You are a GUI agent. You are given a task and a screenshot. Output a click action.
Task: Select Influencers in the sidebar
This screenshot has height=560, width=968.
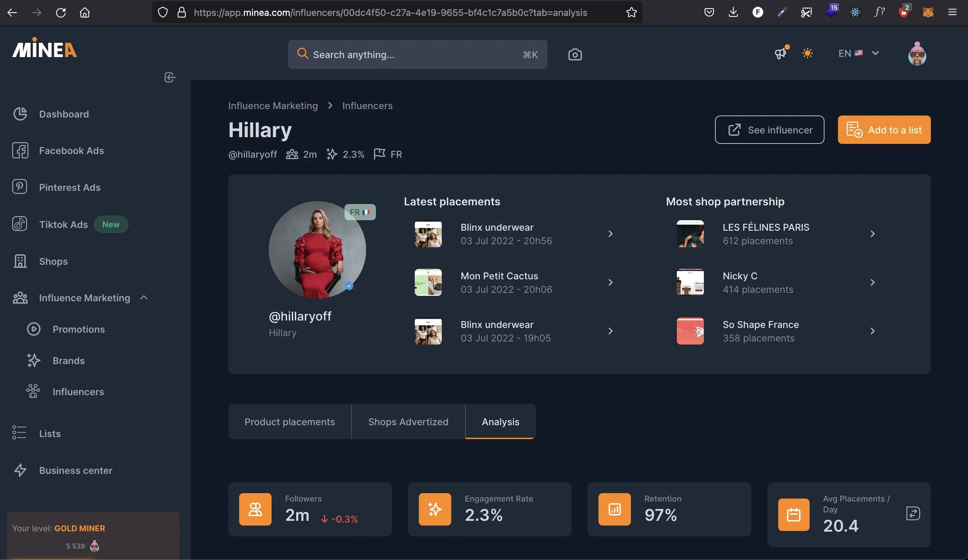click(78, 392)
